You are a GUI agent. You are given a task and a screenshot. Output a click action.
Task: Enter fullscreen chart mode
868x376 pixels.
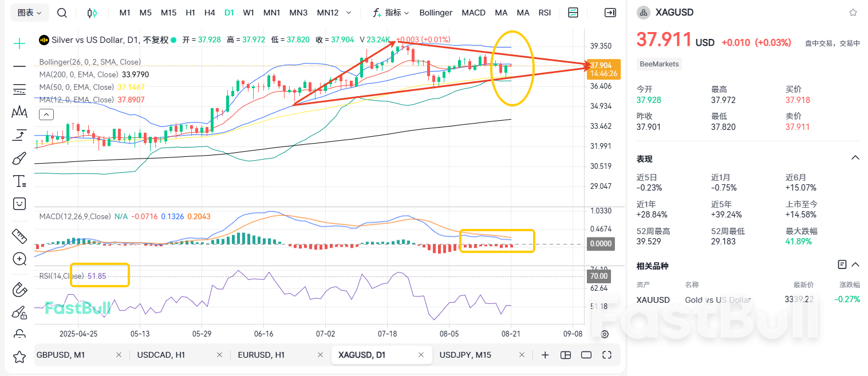(x=607, y=355)
